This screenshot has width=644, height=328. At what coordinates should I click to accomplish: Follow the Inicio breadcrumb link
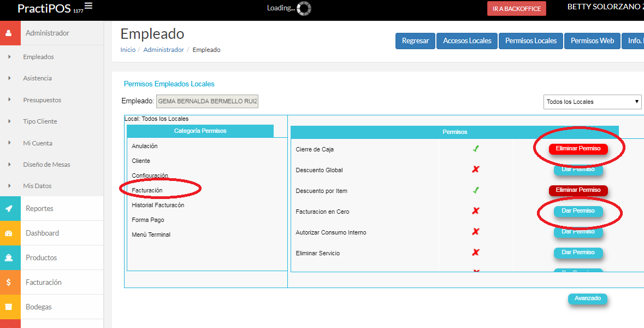tap(128, 50)
